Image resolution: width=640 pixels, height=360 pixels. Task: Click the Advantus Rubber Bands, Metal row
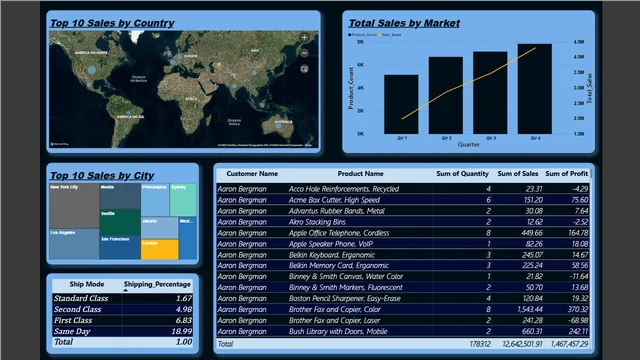[403, 211]
